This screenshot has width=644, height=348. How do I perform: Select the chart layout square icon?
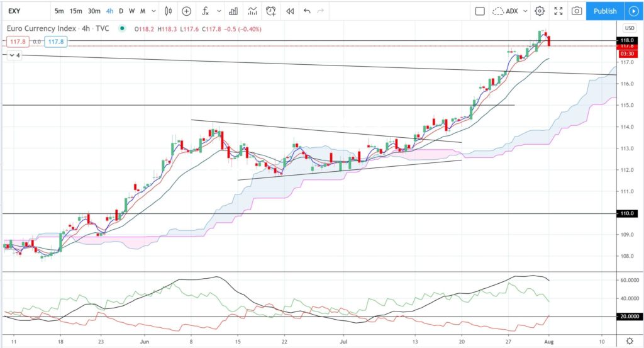point(480,11)
